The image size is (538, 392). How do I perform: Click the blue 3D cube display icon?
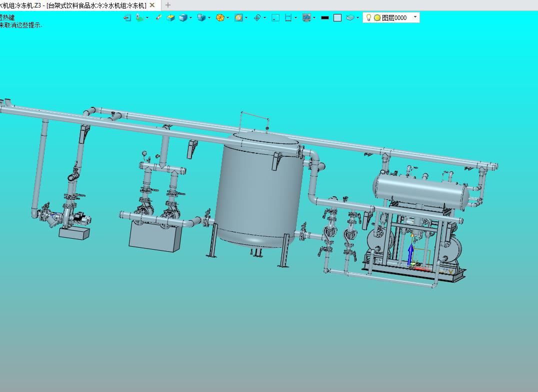pos(183,18)
